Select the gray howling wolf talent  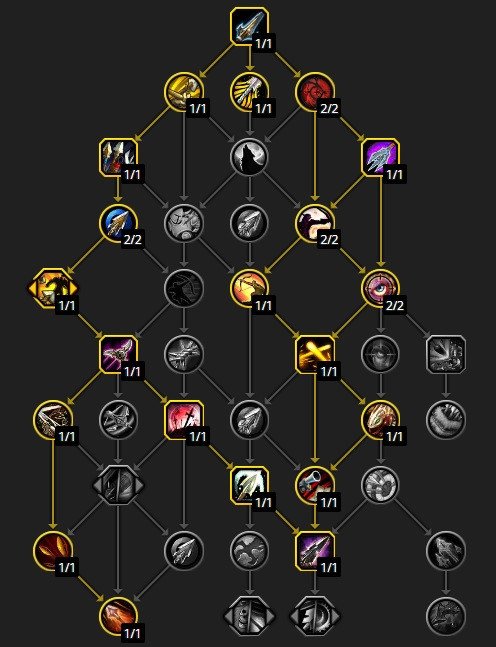point(249,157)
